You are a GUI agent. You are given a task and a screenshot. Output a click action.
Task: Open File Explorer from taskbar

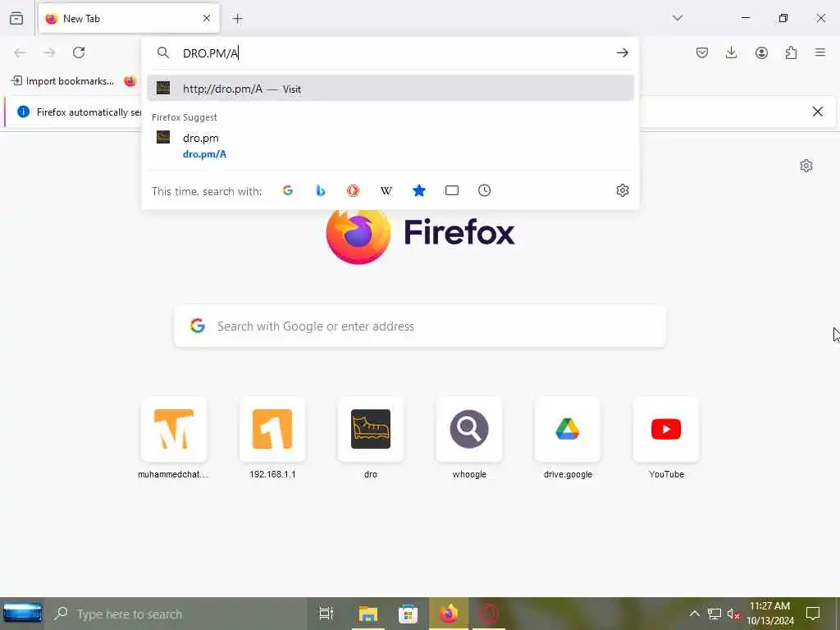click(368, 614)
